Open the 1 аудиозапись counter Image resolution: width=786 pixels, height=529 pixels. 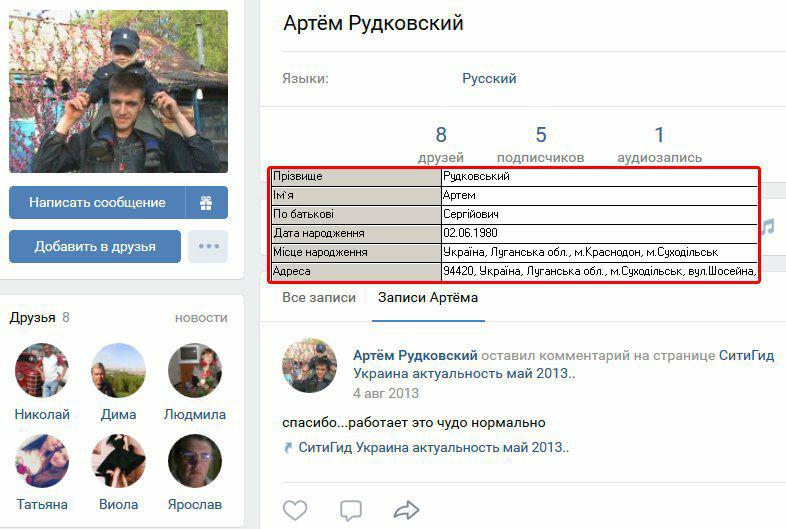pos(659,144)
